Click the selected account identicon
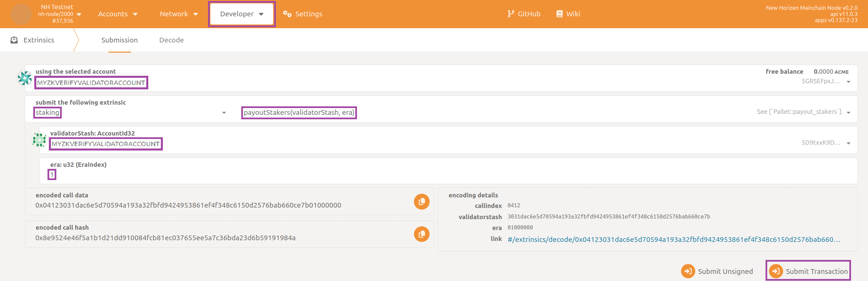The height and width of the screenshot is (281, 868). 25,78
